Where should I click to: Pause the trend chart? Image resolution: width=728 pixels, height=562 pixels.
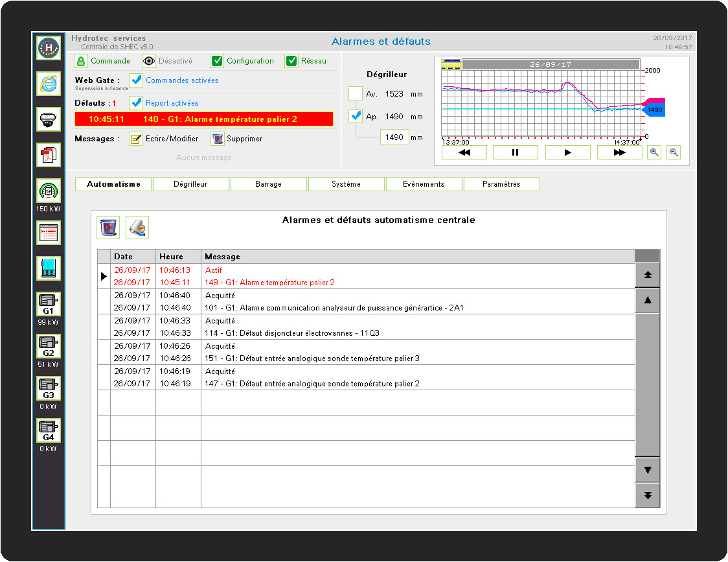pyautogui.click(x=516, y=152)
